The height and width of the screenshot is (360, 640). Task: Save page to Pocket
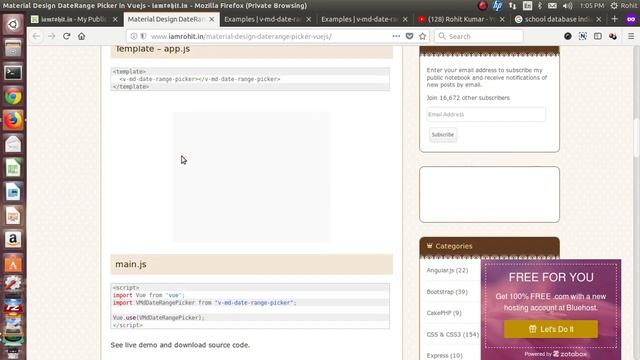409,36
